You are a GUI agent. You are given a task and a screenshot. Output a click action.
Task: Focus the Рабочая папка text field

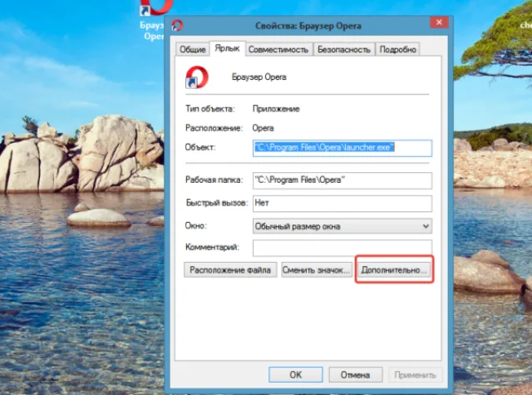342,180
